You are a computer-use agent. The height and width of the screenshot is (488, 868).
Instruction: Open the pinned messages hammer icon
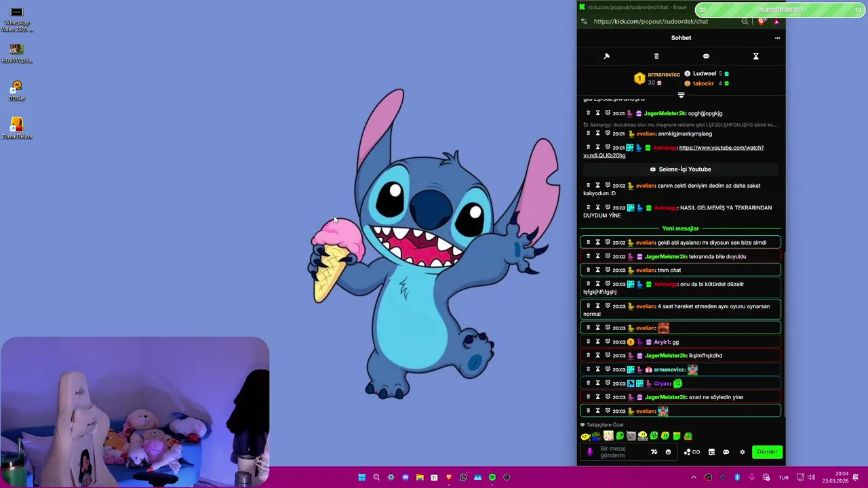coord(606,56)
